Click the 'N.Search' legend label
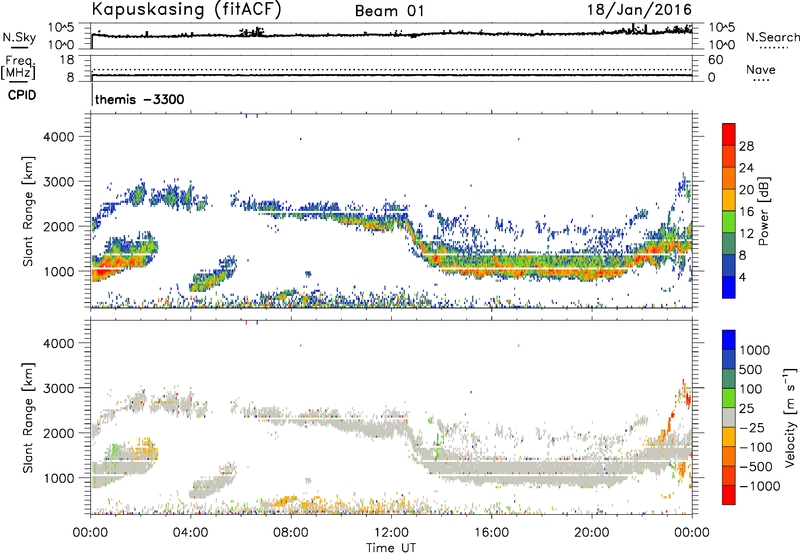800x554 pixels. coord(772,37)
